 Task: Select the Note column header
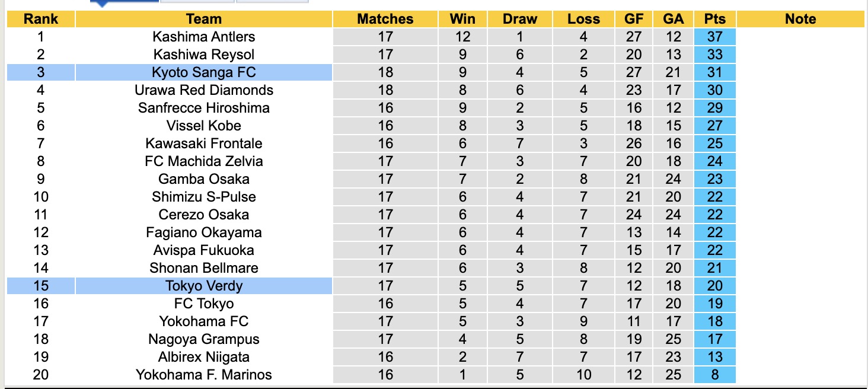click(x=800, y=19)
